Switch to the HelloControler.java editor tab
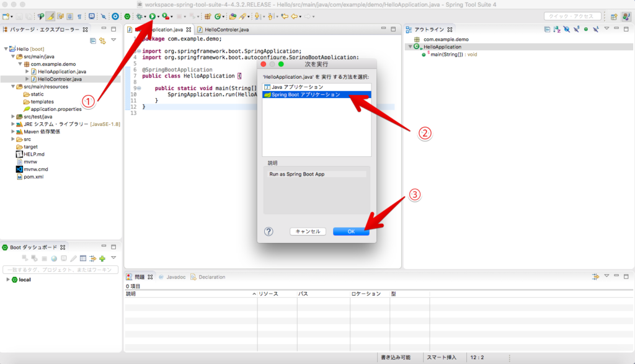 [223, 30]
